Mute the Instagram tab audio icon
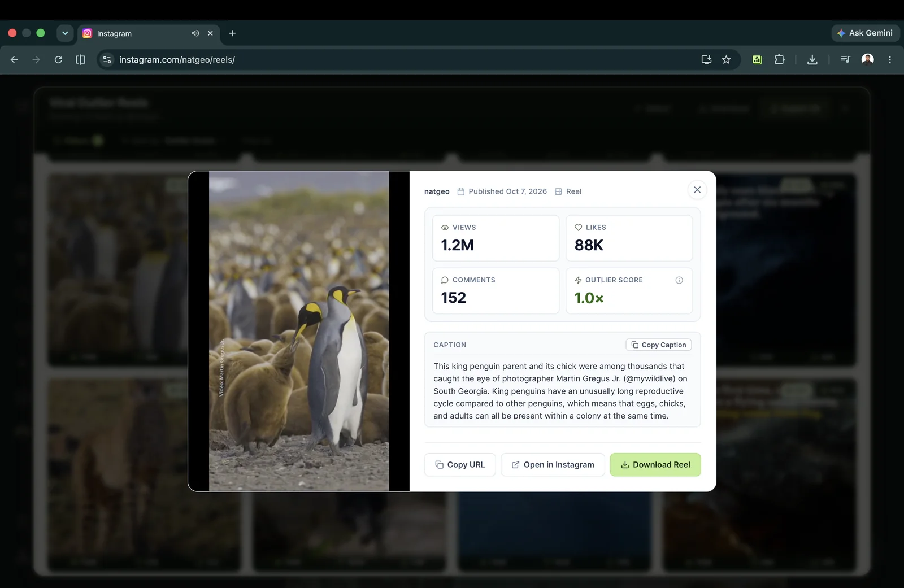This screenshot has width=904, height=588. pyautogui.click(x=195, y=33)
